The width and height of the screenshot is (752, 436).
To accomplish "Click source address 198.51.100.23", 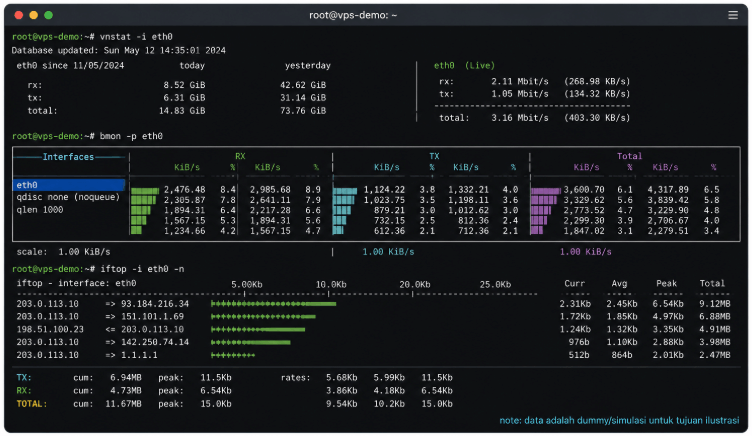I will pos(50,330).
